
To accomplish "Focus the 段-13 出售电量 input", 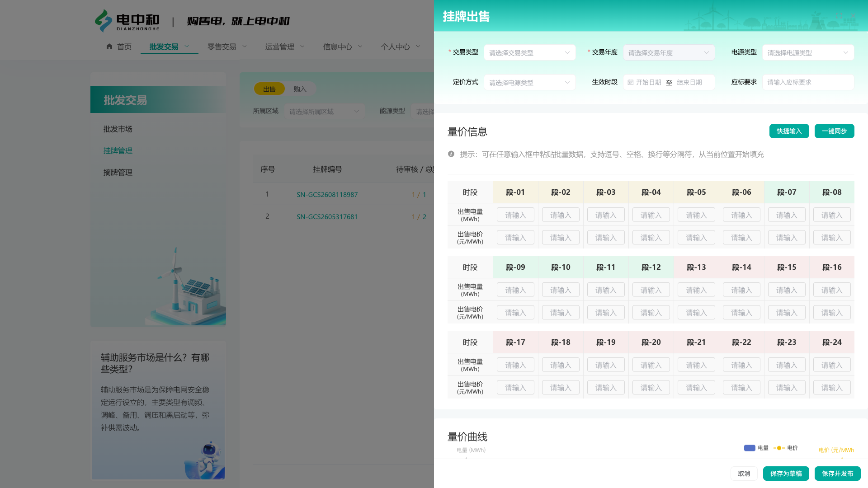I will tap(696, 290).
